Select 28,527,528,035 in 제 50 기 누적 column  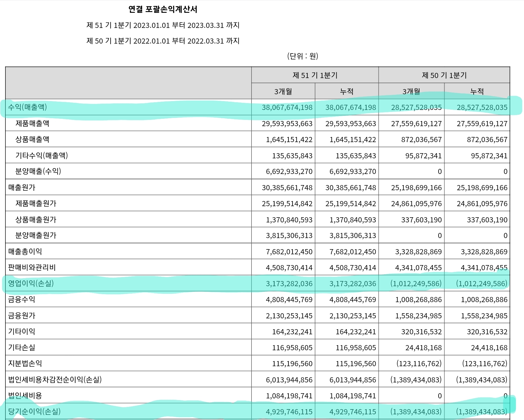(482, 107)
